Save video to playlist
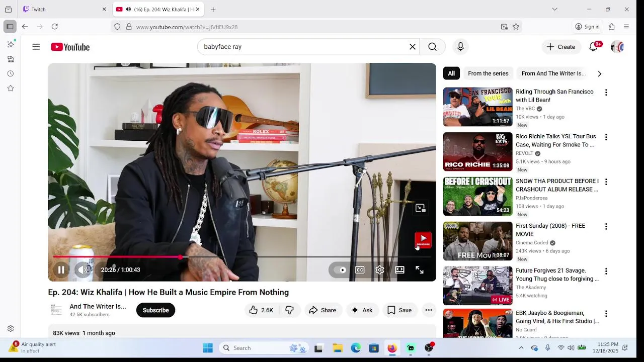Screen dimensions: 644x362 (x=399, y=310)
